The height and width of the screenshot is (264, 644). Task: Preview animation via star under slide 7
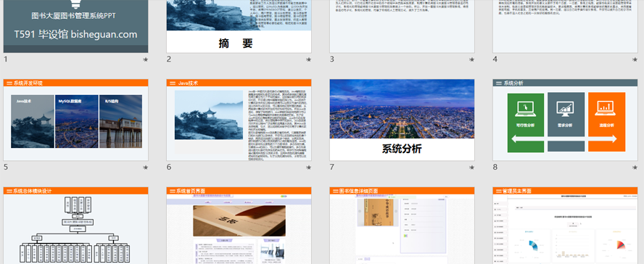471,168
